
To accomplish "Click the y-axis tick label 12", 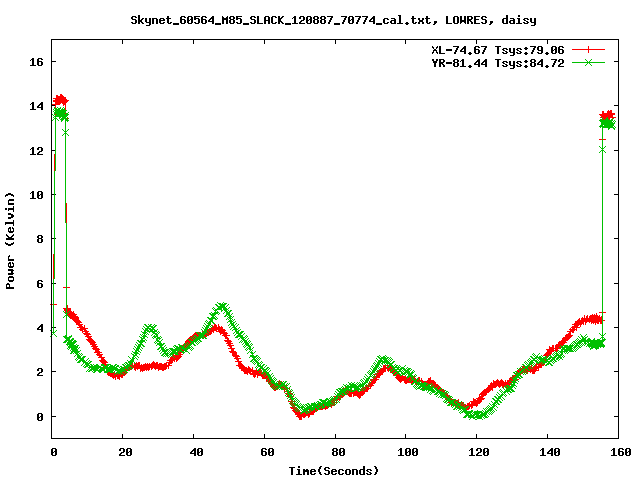I will [x=36, y=151].
